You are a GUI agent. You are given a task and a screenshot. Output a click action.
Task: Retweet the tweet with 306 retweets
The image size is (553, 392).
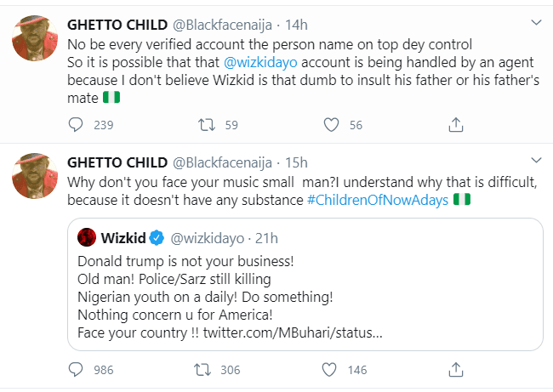coord(205,369)
